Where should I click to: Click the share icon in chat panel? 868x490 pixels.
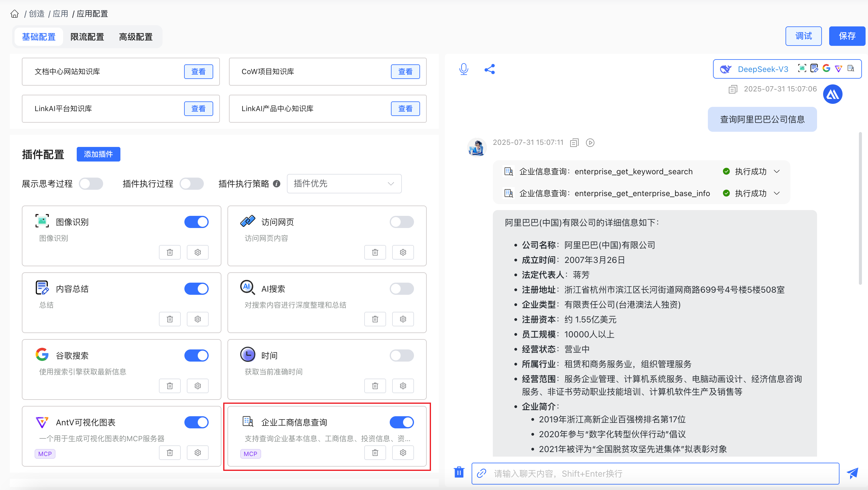pyautogui.click(x=490, y=69)
